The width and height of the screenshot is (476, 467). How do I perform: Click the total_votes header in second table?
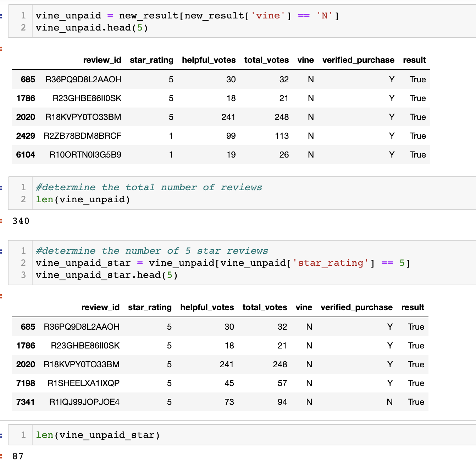click(x=265, y=307)
